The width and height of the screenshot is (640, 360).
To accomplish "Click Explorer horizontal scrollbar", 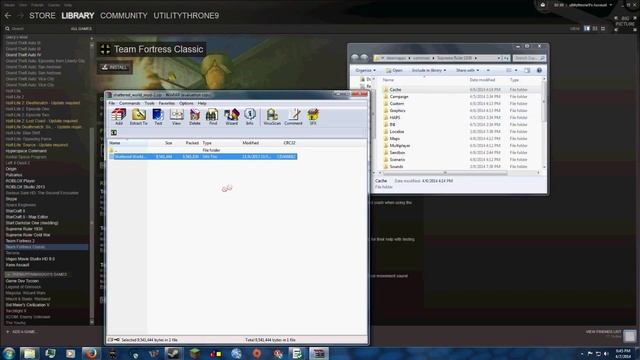I will tap(445, 173).
